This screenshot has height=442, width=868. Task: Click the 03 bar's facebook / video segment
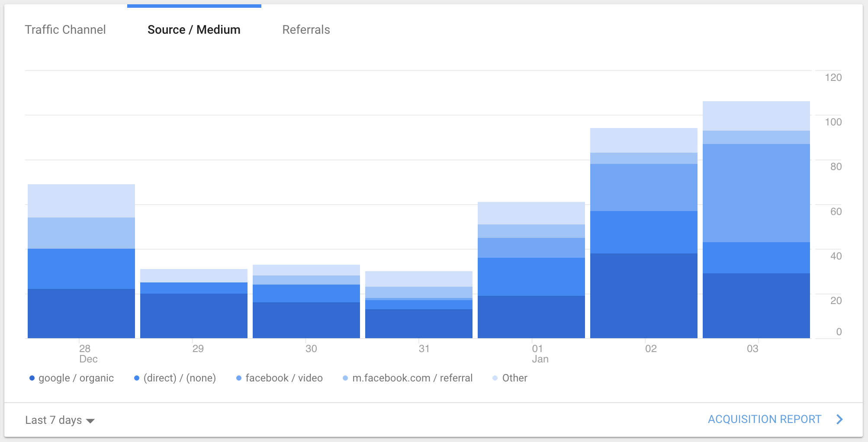pyautogui.click(x=756, y=193)
